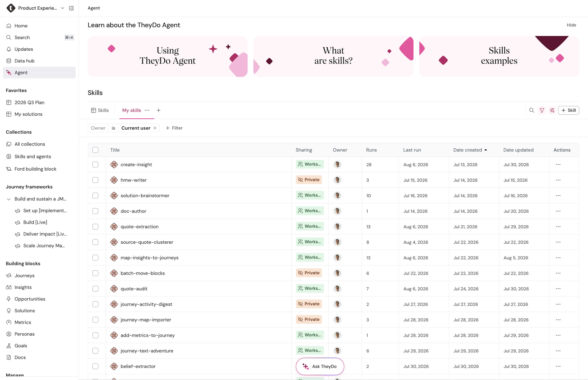Click the create-insight skill icon
The height and width of the screenshot is (380, 588).
coord(114,165)
